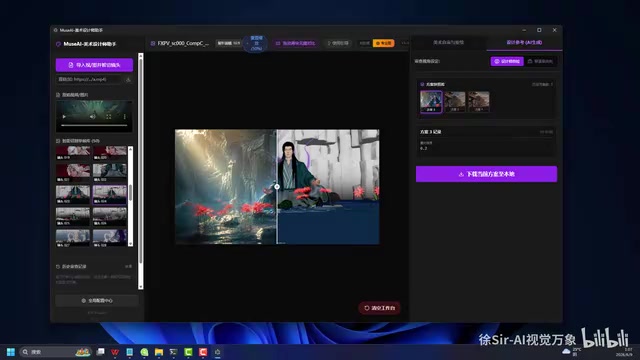This screenshot has width=640, height=360.
Task: Select the third scheme thumbnail in right panel
Action: click(479, 102)
